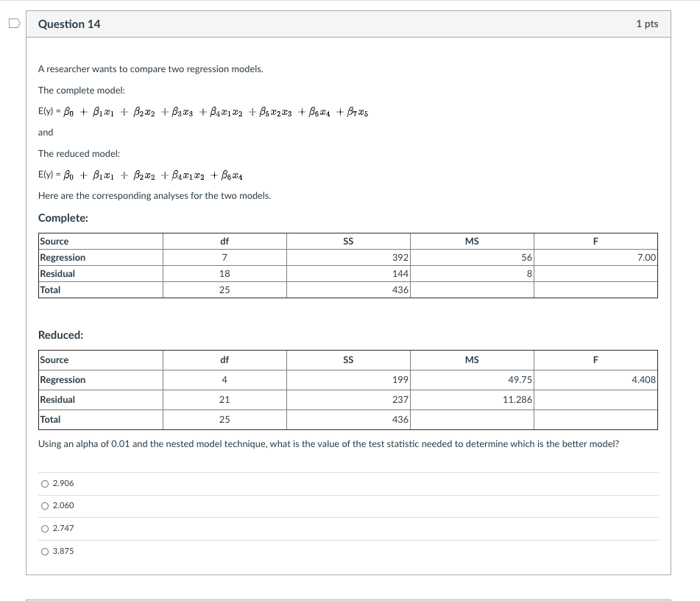Click the reduced model regression equation

[140, 175]
